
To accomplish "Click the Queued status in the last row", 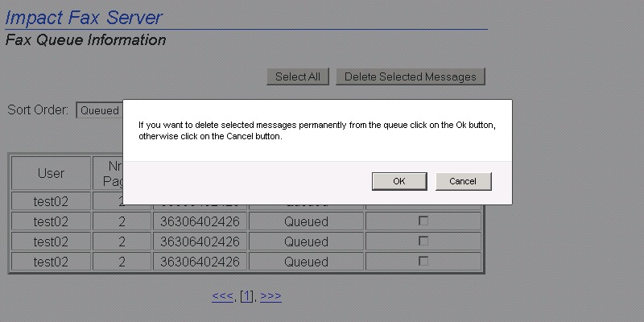I will [306, 262].
